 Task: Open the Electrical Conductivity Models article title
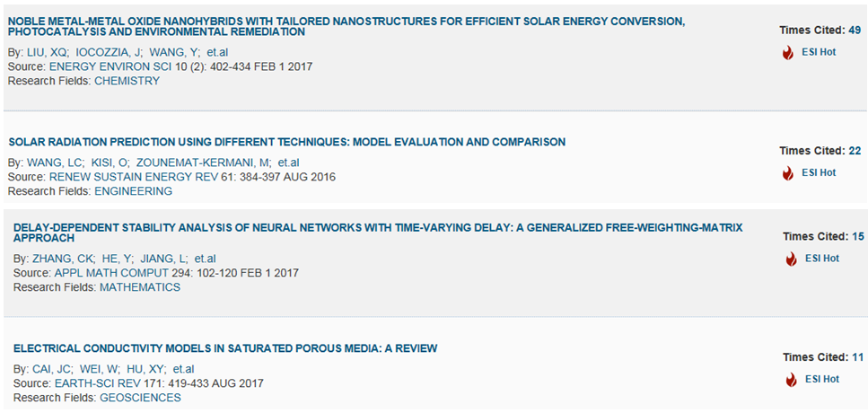[226, 348]
